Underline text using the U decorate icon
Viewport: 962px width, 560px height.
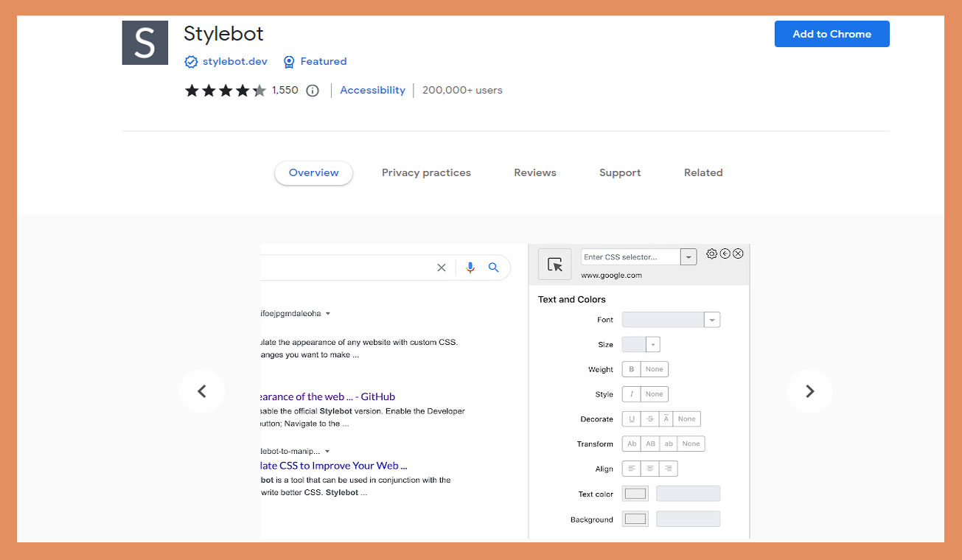click(x=632, y=419)
